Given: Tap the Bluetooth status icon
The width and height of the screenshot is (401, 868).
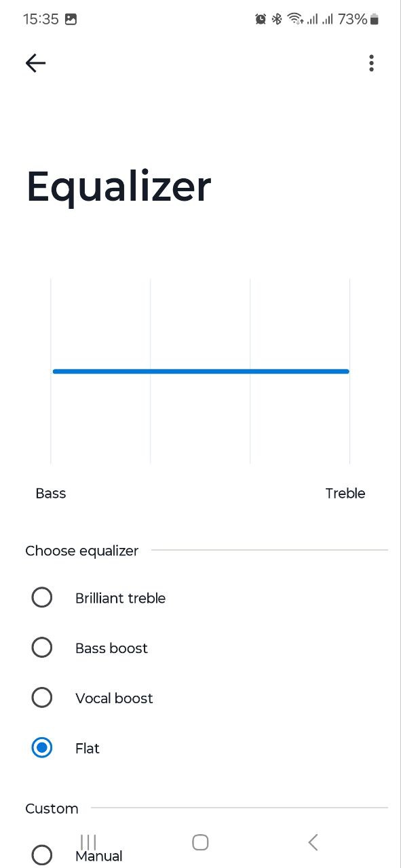Looking at the screenshot, I should click(277, 19).
